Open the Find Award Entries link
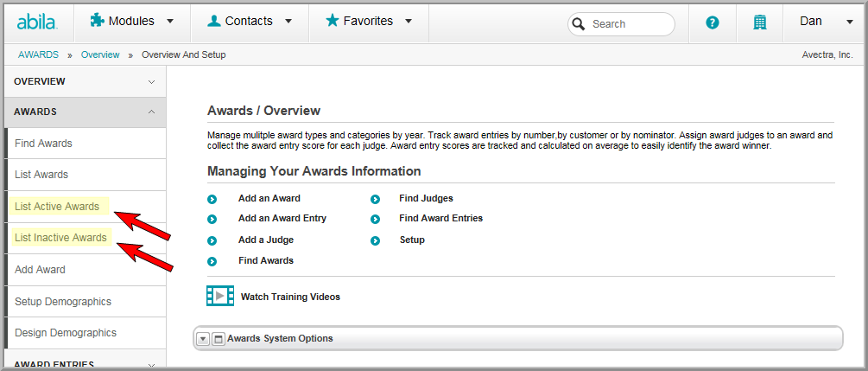This screenshot has width=868, height=371. [x=440, y=219]
